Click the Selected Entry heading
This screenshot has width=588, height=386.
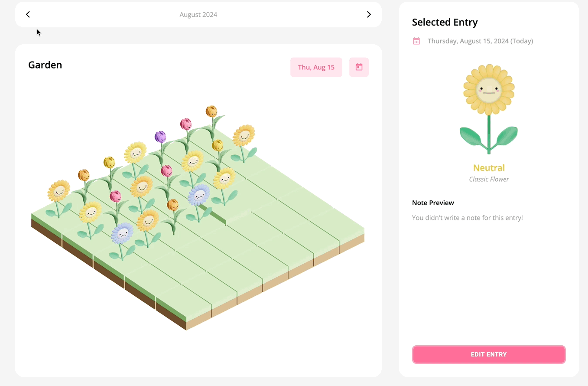(x=445, y=23)
